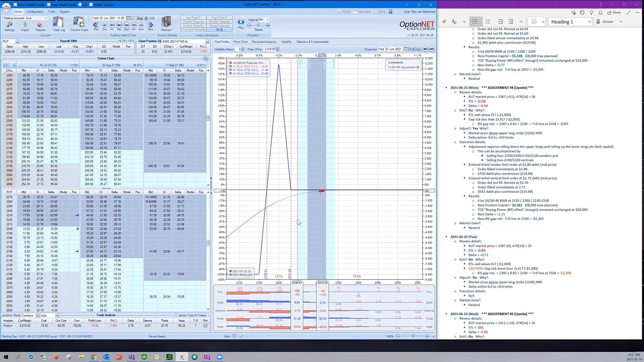Enable Show Quarterly Cycles checkbox
The height and width of the screenshot is (362, 644).
pos(15,5)
